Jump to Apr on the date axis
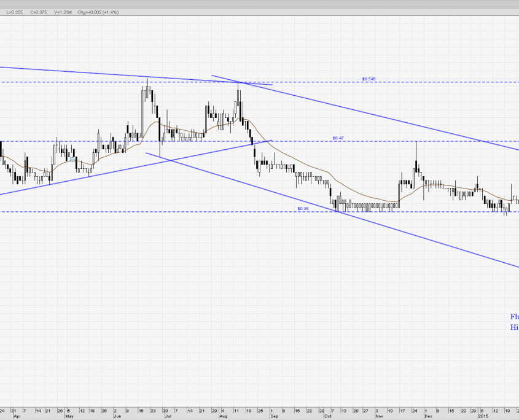This screenshot has width=519, height=420. click(17, 414)
